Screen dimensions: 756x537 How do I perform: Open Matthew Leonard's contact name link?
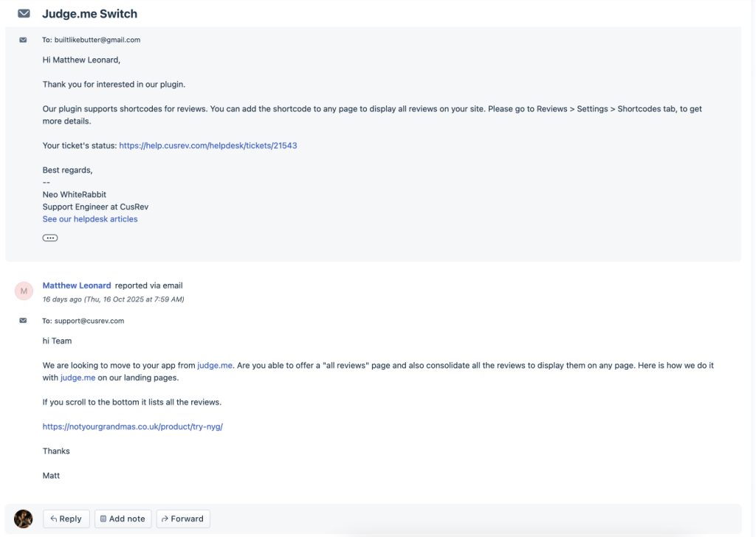pos(77,285)
